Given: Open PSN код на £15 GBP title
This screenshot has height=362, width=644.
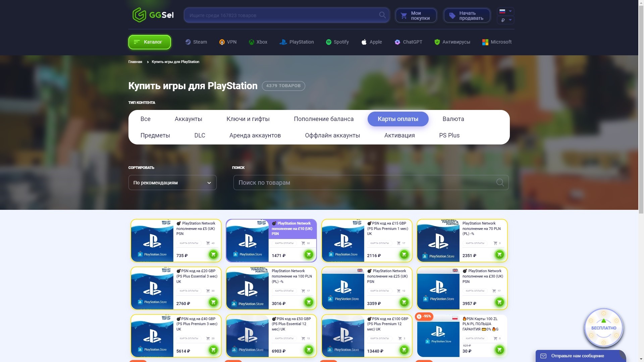Looking at the screenshot, I should click(x=388, y=228).
